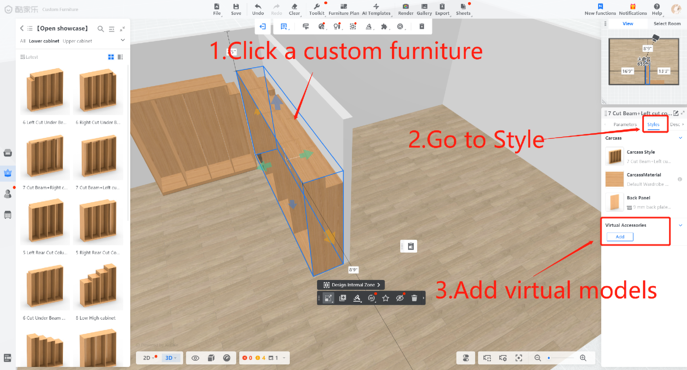
Task: Open the Parameters tab
Action: [x=625, y=125]
